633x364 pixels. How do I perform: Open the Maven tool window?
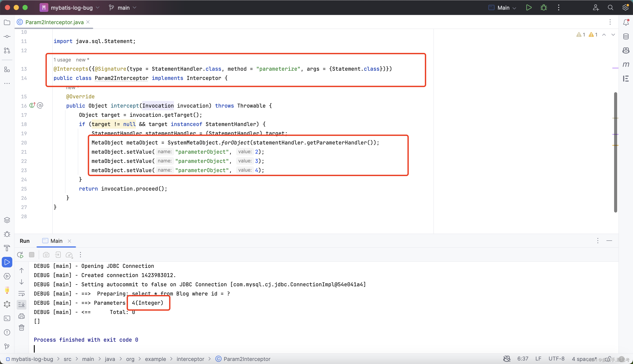pos(626,65)
